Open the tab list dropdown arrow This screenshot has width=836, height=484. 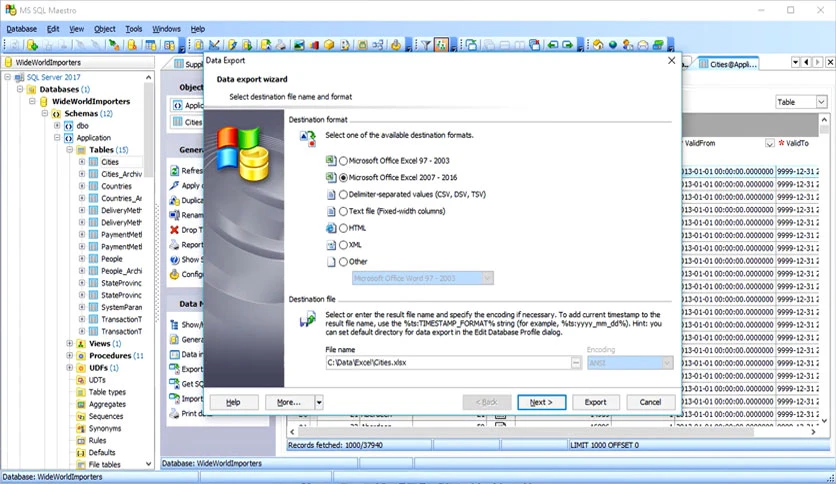point(795,62)
